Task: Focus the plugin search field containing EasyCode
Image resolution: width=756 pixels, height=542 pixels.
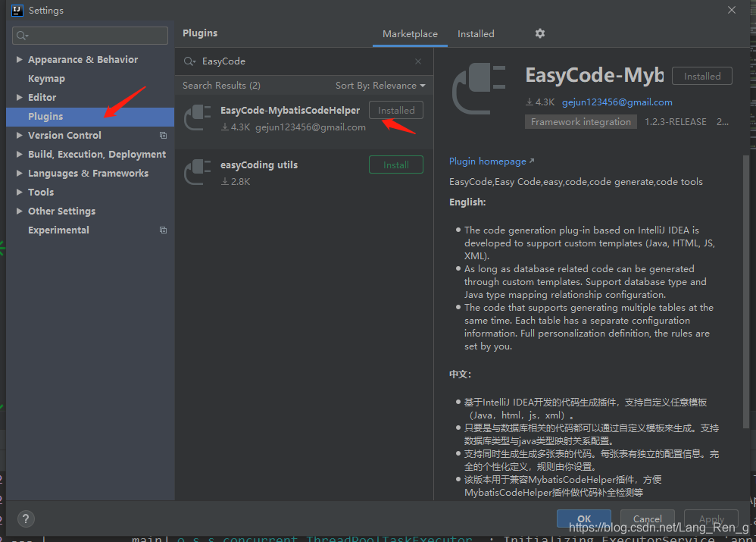Action: click(x=304, y=61)
